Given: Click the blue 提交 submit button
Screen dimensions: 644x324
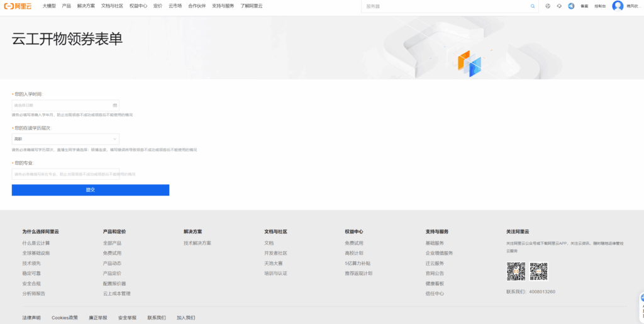Looking at the screenshot, I should click(91, 190).
